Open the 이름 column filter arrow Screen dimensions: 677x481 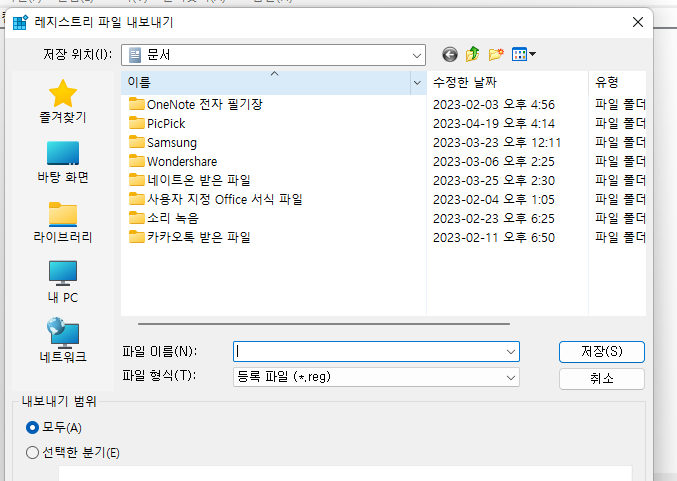coord(417,82)
